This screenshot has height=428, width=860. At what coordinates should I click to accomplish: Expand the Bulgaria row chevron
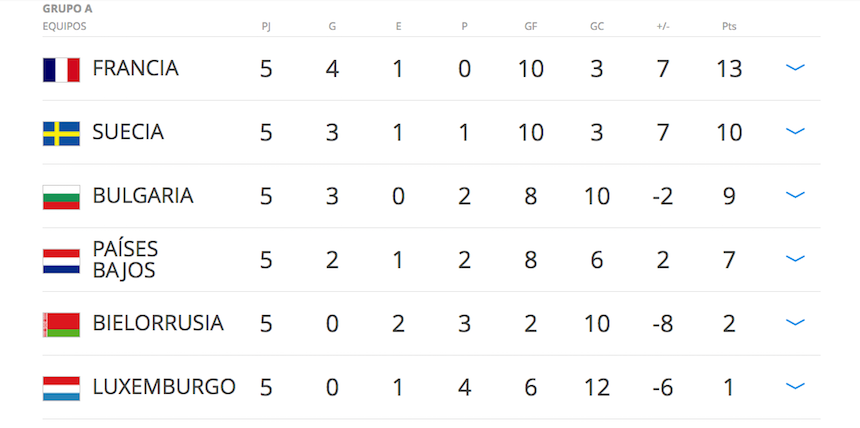click(795, 195)
